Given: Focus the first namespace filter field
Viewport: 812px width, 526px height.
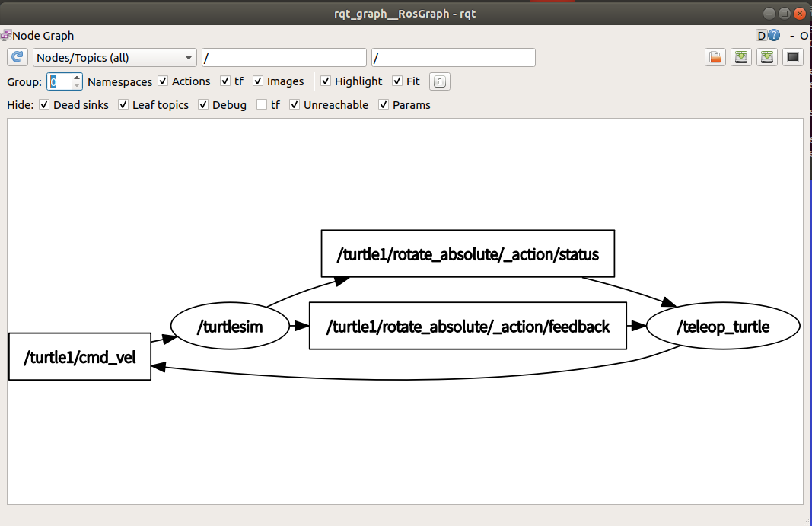Looking at the screenshot, I should [x=284, y=58].
